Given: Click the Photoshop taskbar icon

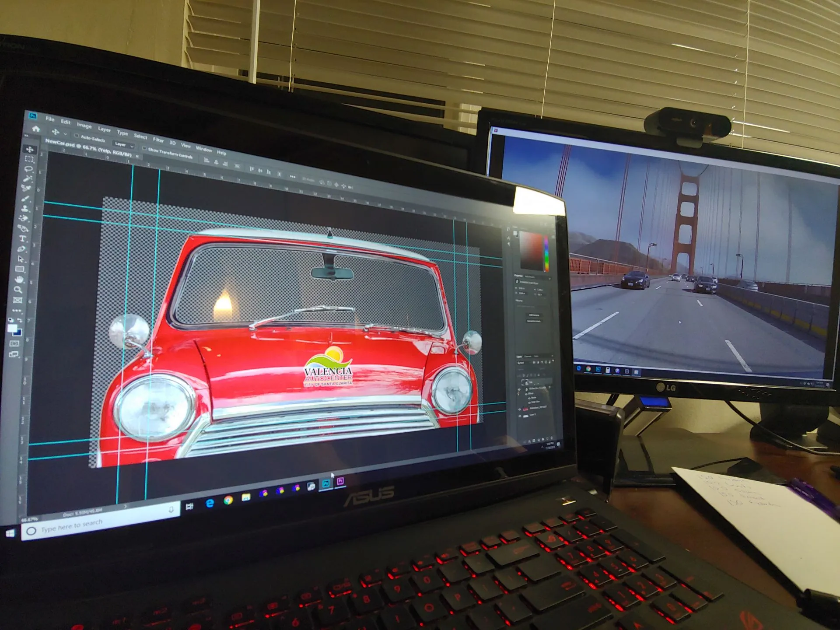Looking at the screenshot, I should click(x=326, y=483).
